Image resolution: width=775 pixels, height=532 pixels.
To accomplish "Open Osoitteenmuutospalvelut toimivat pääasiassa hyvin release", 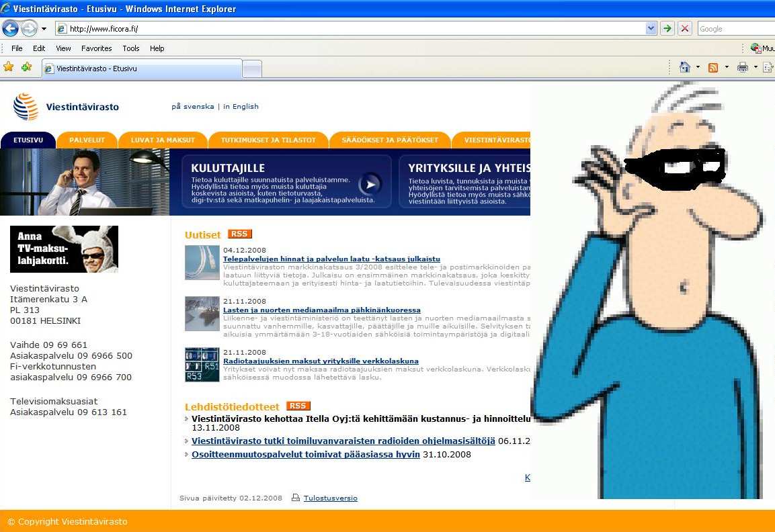I will point(306,455).
